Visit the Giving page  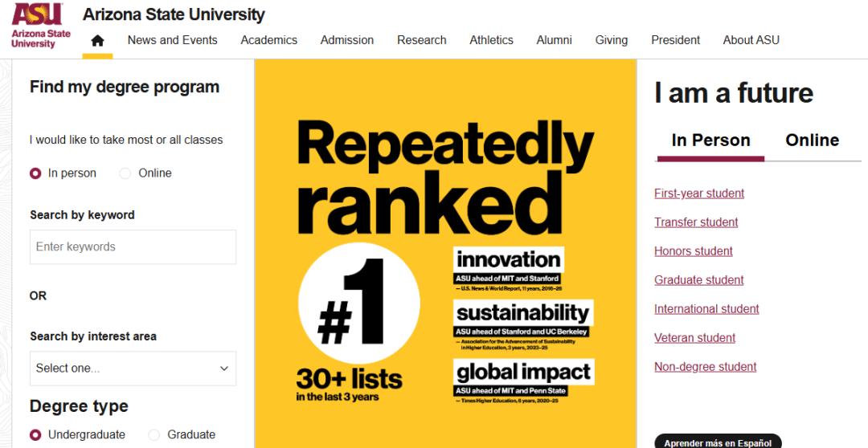pyautogui.click(x=611, y=40)
